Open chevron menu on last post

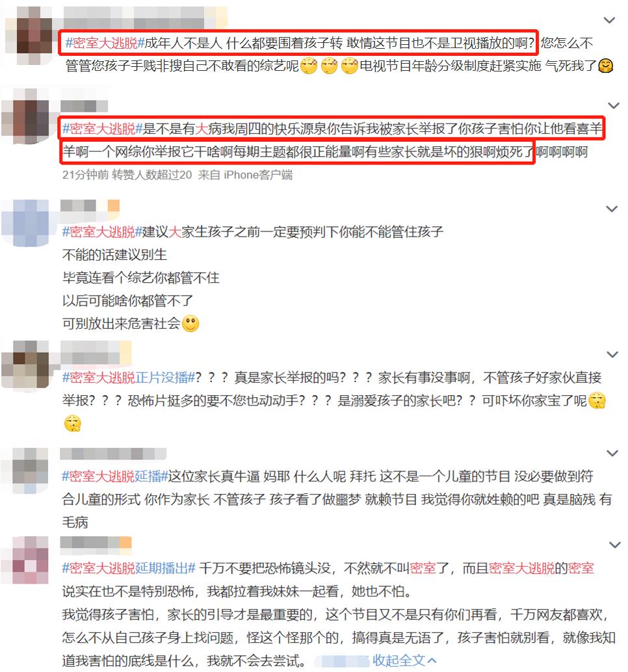point(615,545)
